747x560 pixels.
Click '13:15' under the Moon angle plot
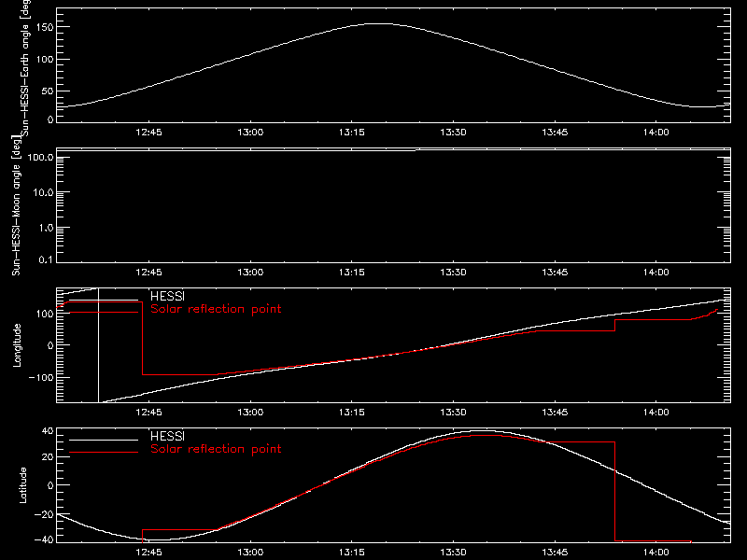pyautogui.click(x=352, y=273)
